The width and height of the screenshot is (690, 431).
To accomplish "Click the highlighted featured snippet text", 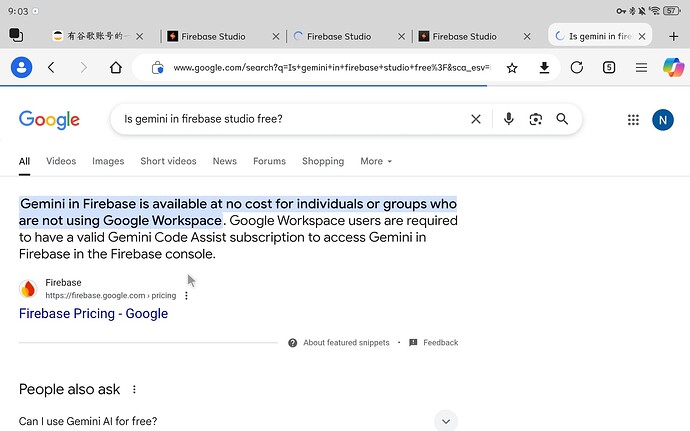I will tap(238, 212).
